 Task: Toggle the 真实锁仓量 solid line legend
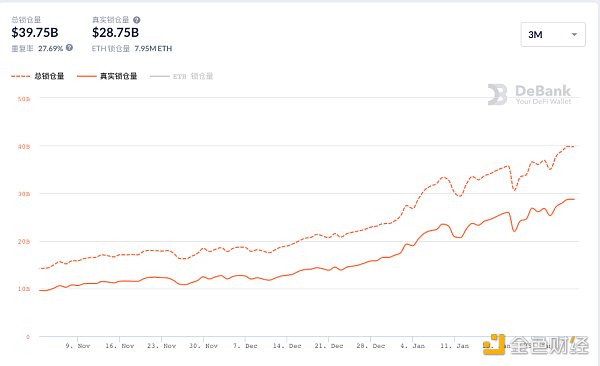tap(107, 76)
